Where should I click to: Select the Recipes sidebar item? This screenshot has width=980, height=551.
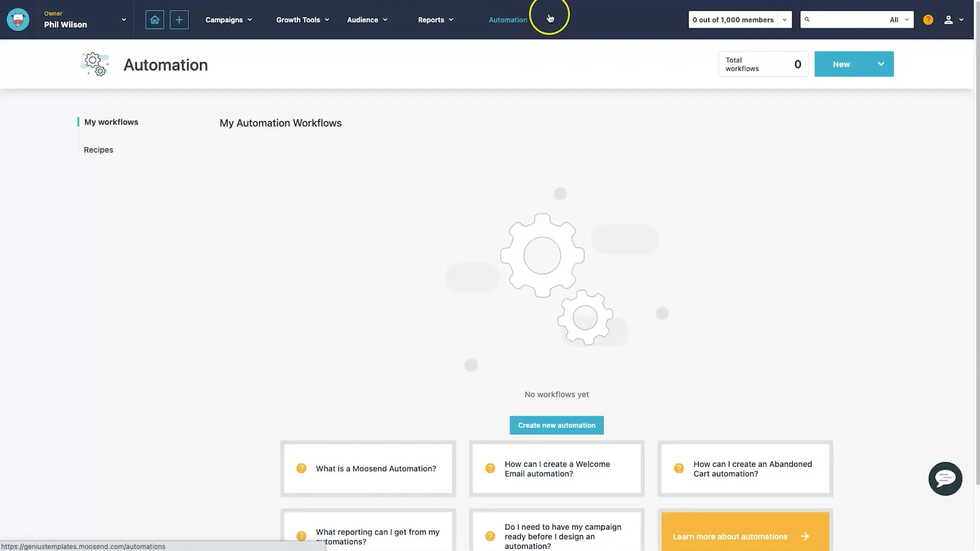pyautogui.click(x=97, y=150)
